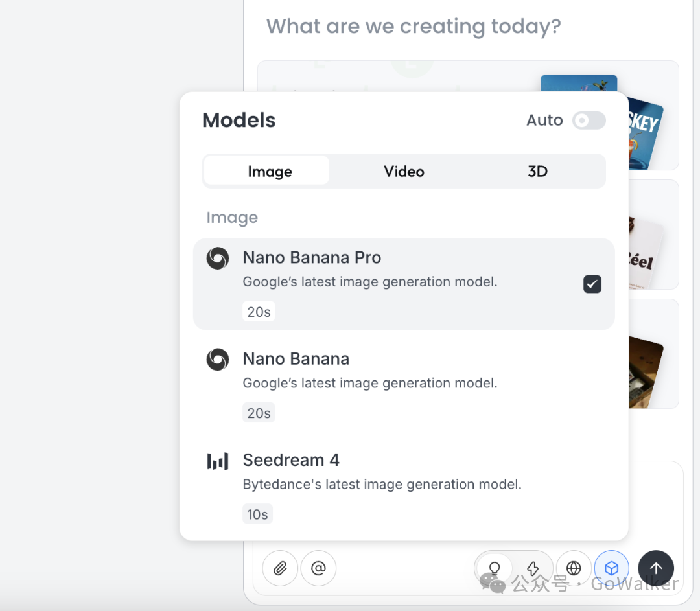
Task: Click the Models panel heading
Action: click(239, 120)
